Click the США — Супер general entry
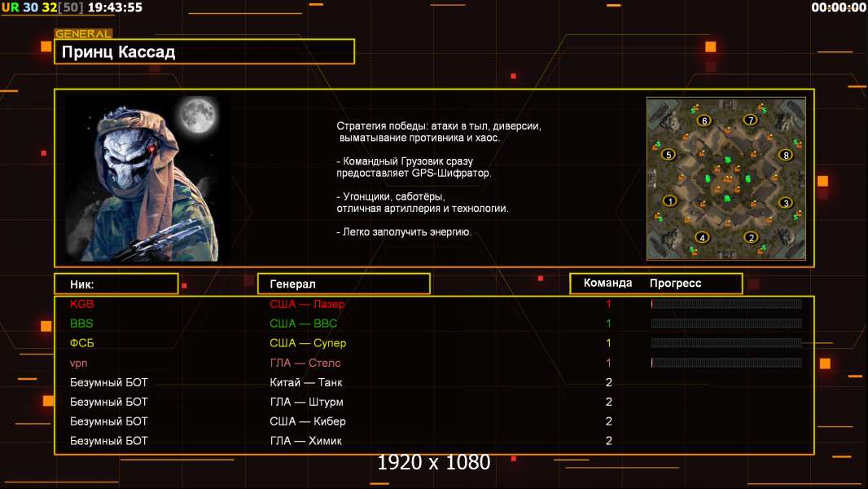Viewport: 868px width, 489px height. (x=308, y=343)
